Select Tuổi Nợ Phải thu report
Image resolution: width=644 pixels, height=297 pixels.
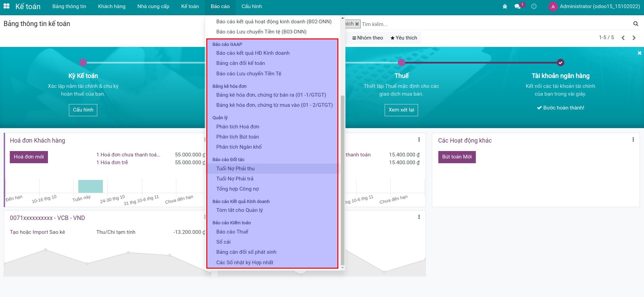click(x=235, y=169)
